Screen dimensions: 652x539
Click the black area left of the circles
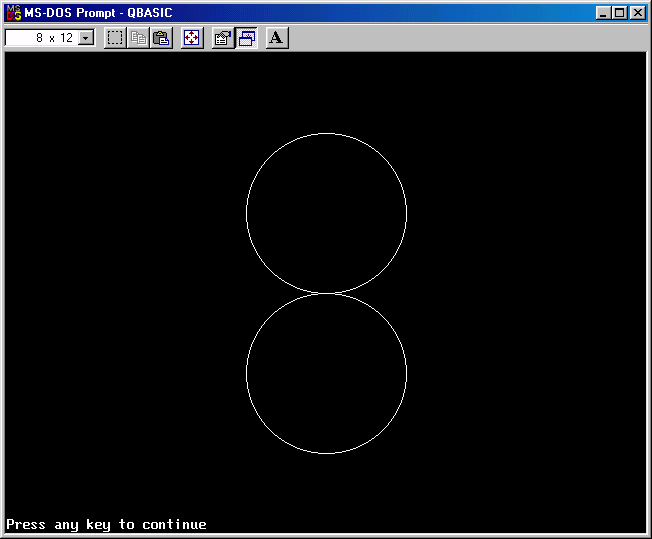(x=120, y=290)
